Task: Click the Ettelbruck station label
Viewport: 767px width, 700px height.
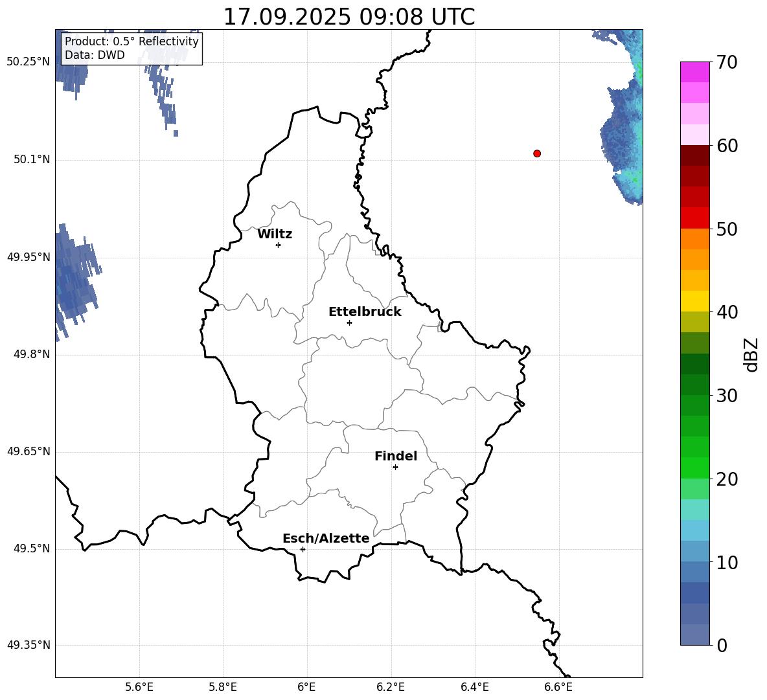Action: [x=365, y=312]
